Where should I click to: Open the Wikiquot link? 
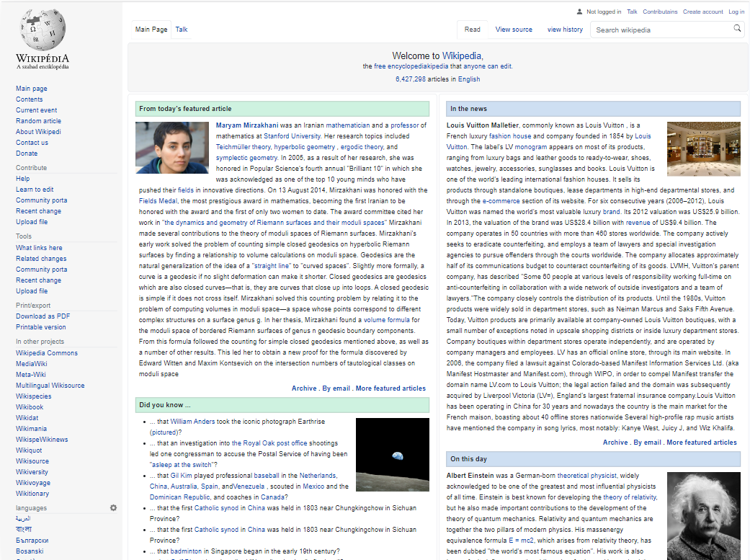[x=29, y=450]
